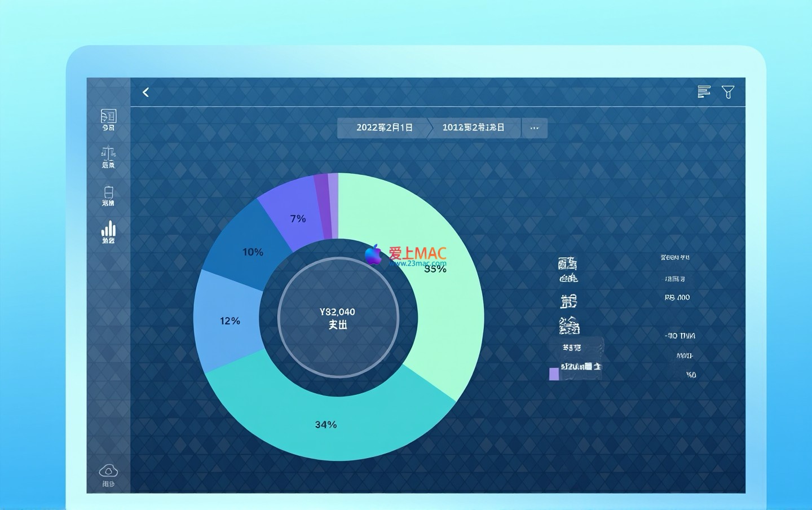Click the funnel filter icon
Viewport: 812px width, 510px height.
click(728, 92)
